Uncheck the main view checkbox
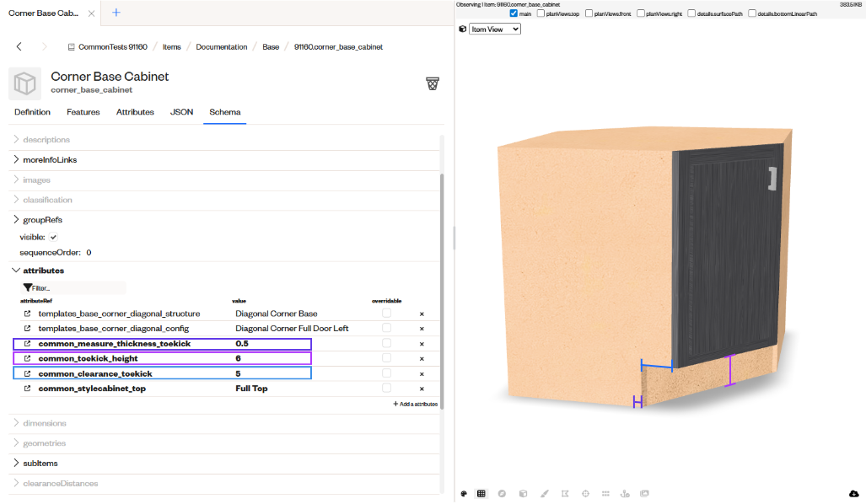Screen dimensions: 866x504 514,13
